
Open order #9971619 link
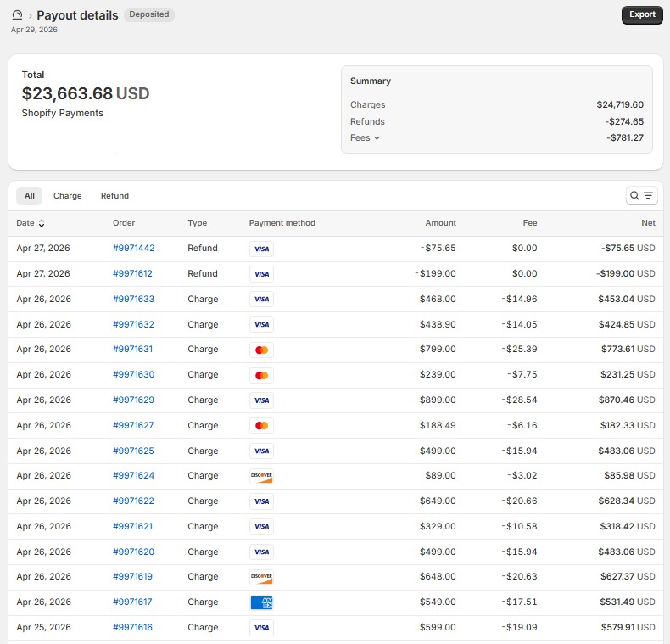132,576
